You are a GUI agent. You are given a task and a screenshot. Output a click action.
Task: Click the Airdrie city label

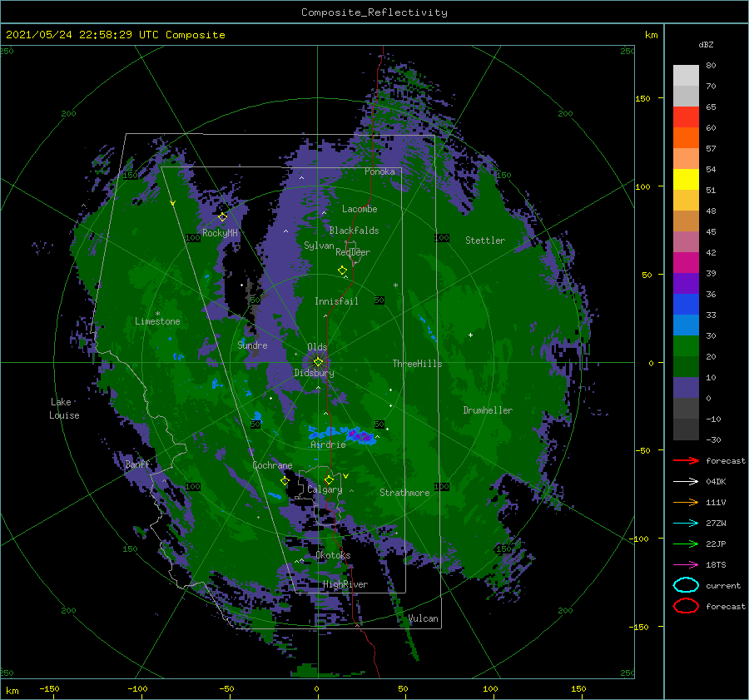click(x=328, y=444)
